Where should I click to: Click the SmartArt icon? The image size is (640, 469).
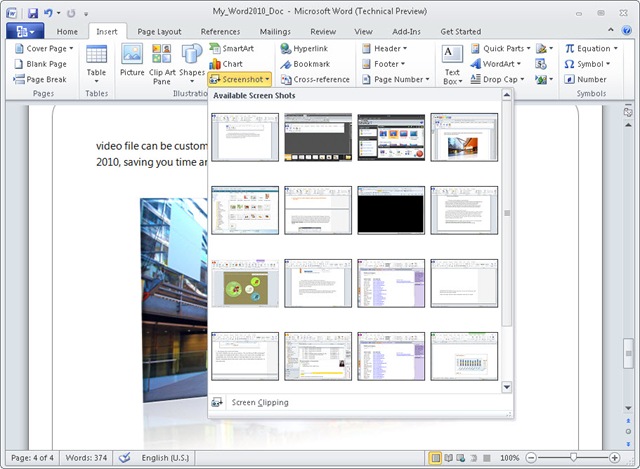pyautogui.click(x=215, y=49)
